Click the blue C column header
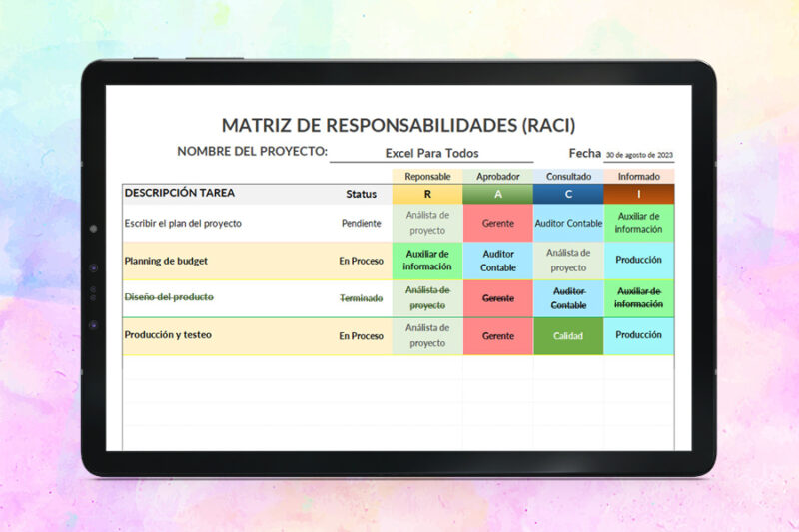 [568, 194]
